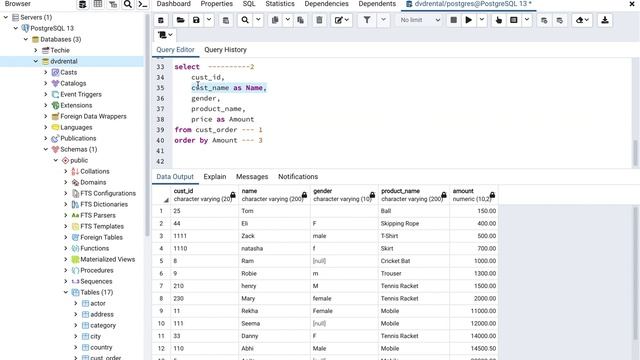640x360 pixels.
Task: Open execute options dropdown arrow
Action: [x=482, y=20]
